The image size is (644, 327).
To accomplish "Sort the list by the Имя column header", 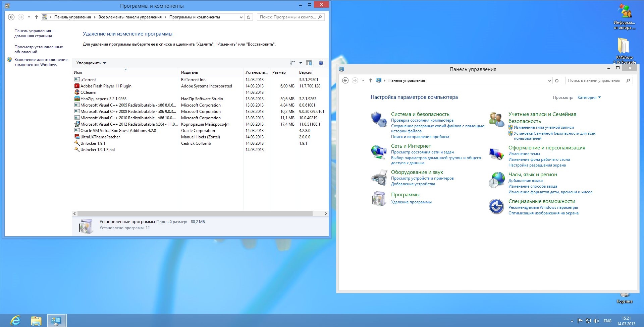I will (x=125, y=72).
